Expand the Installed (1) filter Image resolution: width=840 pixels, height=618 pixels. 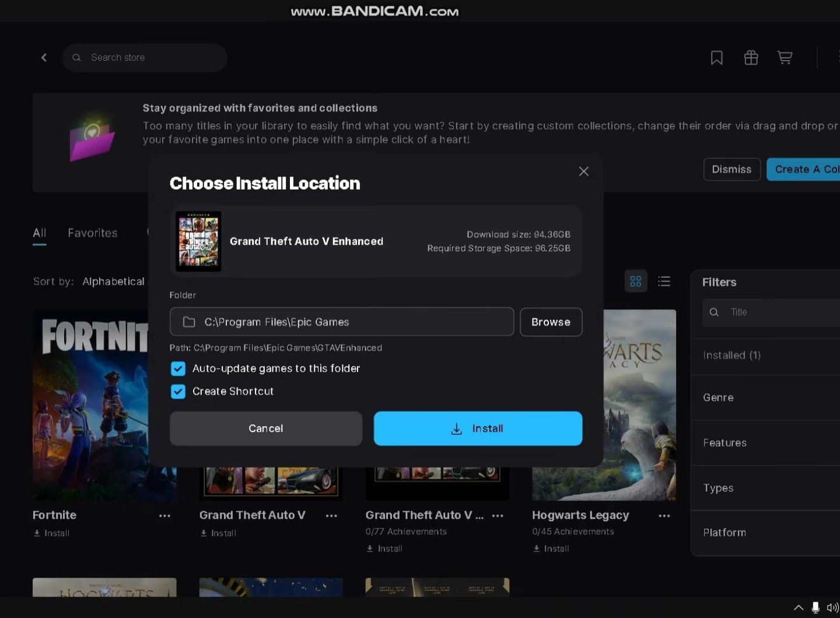(765, 355)
